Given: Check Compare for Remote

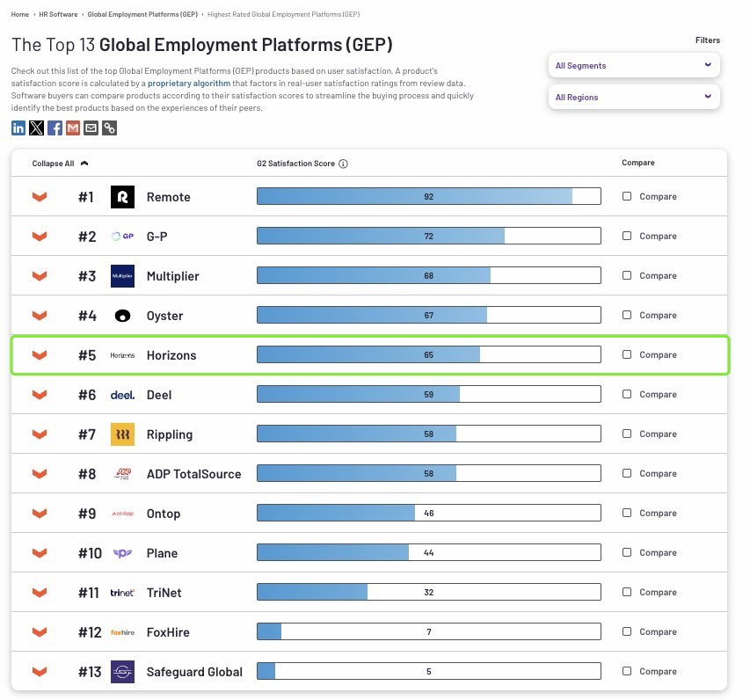Looking at the screenshot, I should click(627, 196).
